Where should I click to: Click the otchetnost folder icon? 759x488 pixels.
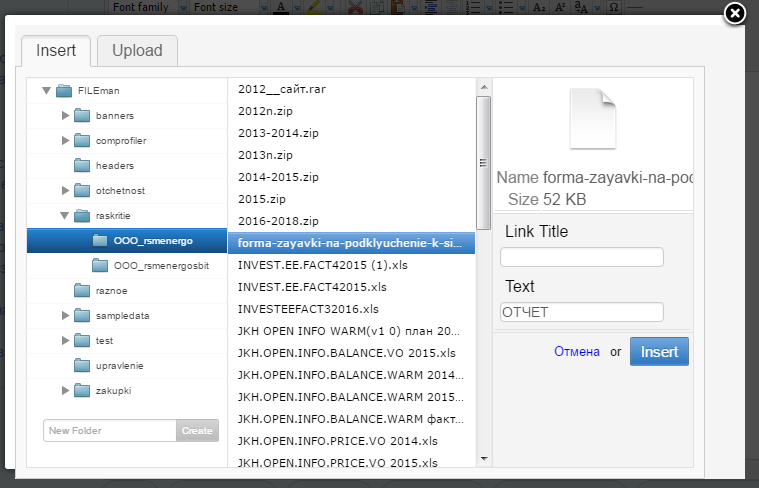tap(82, 190)
